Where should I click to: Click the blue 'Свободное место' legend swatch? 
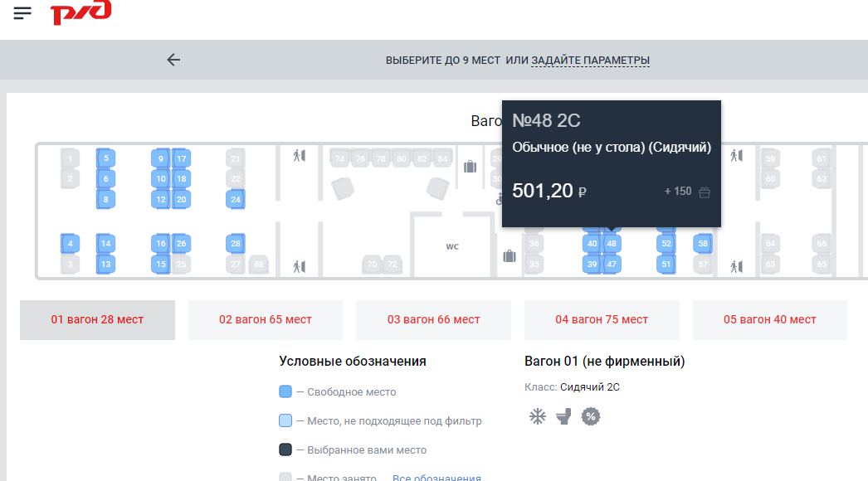pos(285,391)
